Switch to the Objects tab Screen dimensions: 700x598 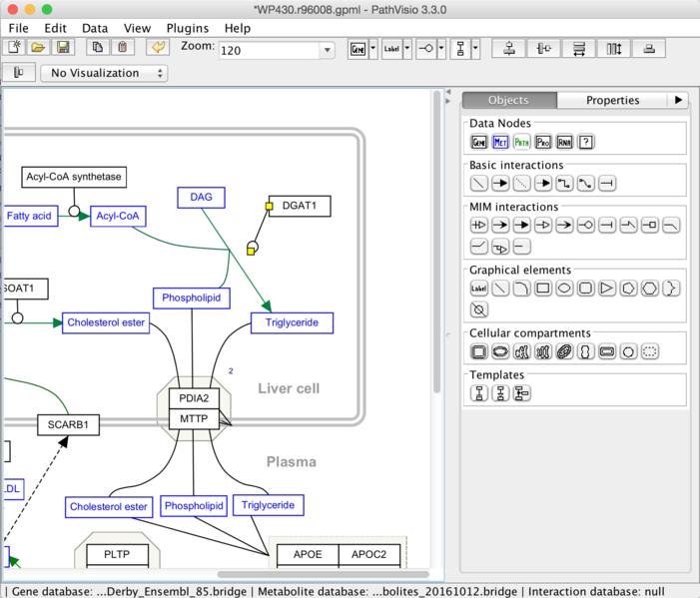509,100
